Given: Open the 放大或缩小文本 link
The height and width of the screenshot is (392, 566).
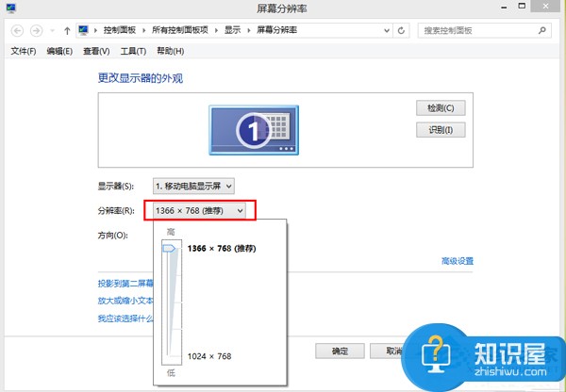Looking at the screenshot, I should [125, 301].
